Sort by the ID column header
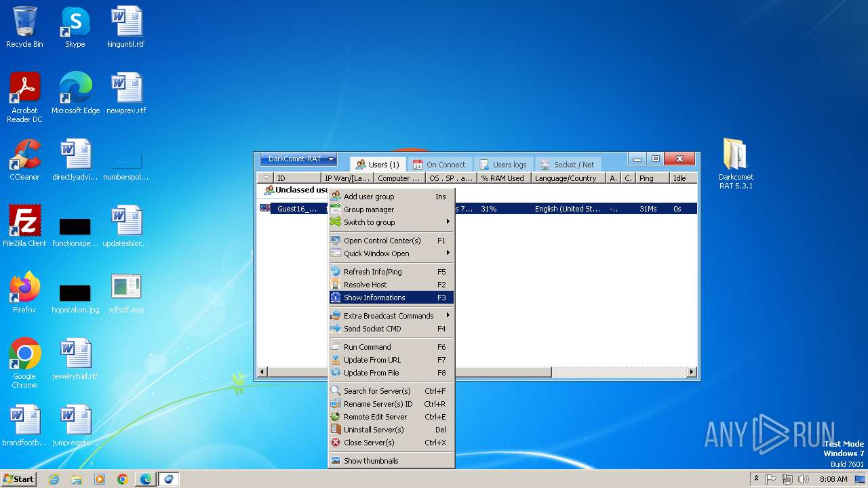The width and height of the screenshot is (868, 488). [x=298, y=178]
